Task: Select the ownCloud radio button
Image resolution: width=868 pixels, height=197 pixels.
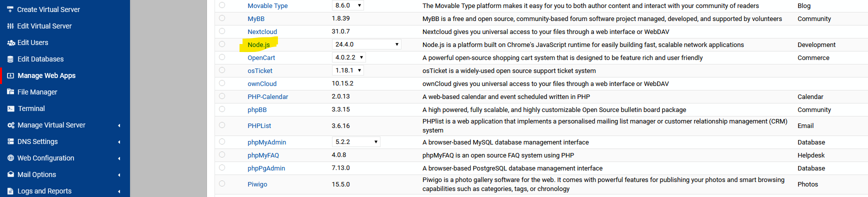Action: [222, 83]
